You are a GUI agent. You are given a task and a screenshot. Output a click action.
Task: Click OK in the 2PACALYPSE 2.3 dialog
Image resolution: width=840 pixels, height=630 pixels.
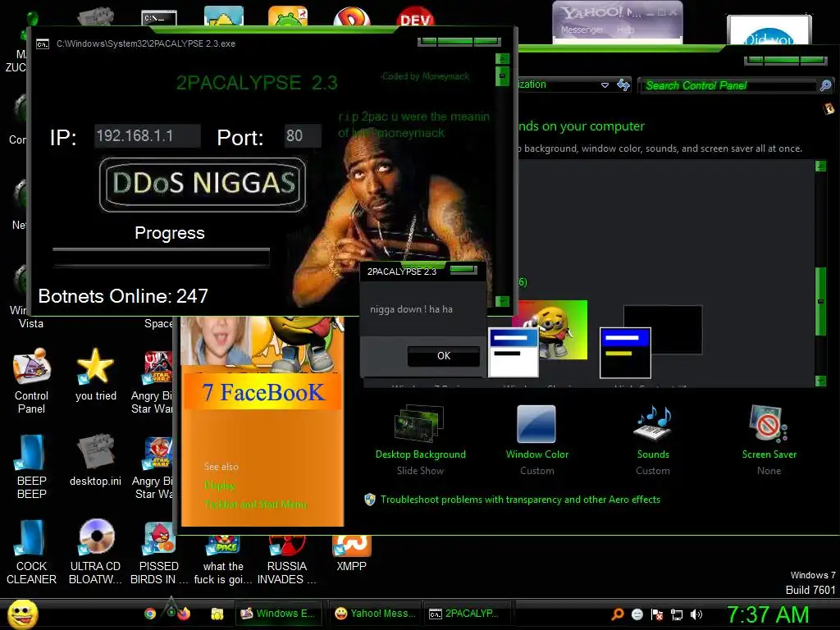(x=444, y=356)
